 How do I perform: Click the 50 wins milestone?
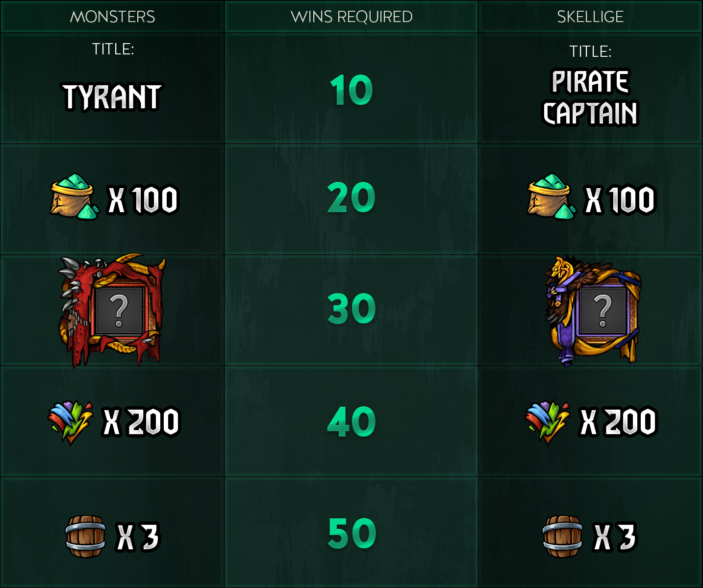(x=352, y=533)
